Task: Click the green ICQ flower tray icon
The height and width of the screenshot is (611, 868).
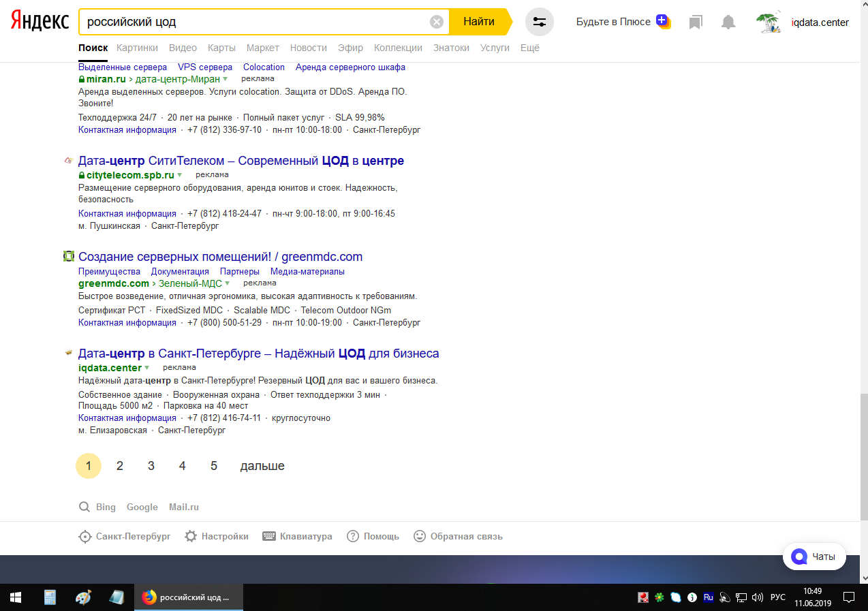Action: (x=659, y=597)
